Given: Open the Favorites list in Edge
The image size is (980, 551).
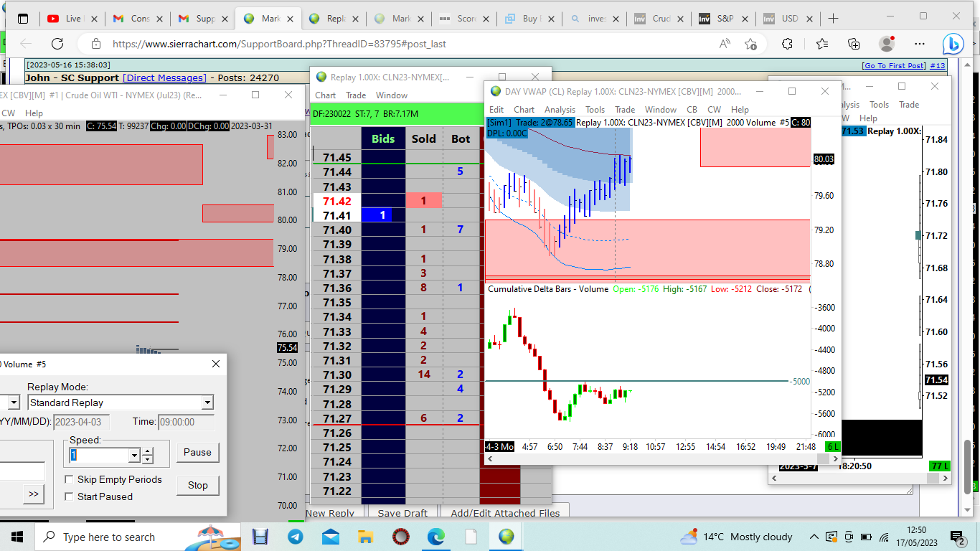Looking at the screenshot, I should (822, 44).
